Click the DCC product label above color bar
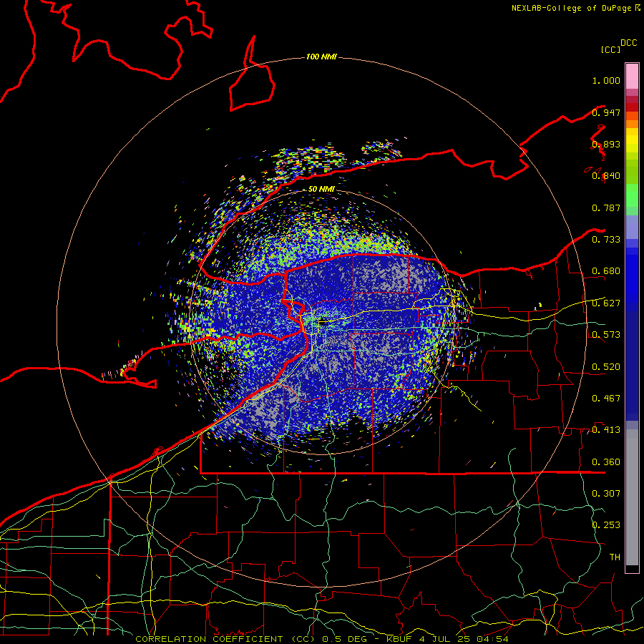 [628, 43]
